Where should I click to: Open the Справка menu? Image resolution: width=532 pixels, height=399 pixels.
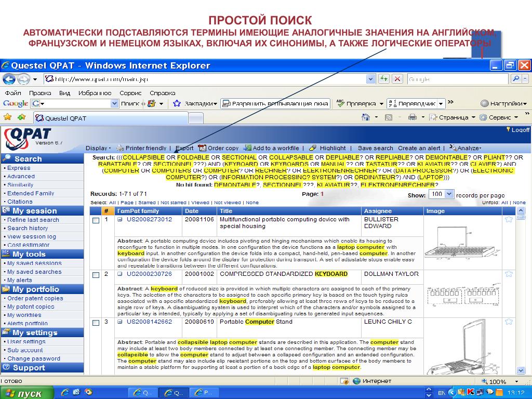pyautogui.click(x=162, y=93)
